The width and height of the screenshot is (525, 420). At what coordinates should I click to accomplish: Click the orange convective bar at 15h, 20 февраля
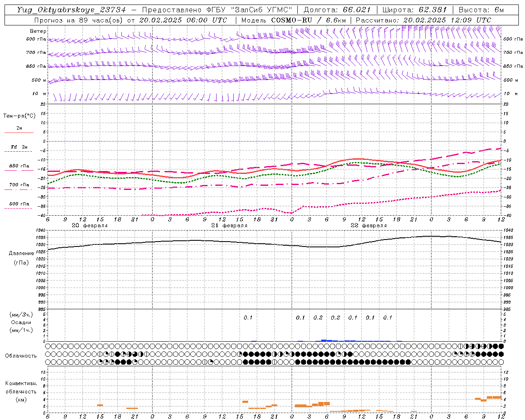[x=100, y=405]
